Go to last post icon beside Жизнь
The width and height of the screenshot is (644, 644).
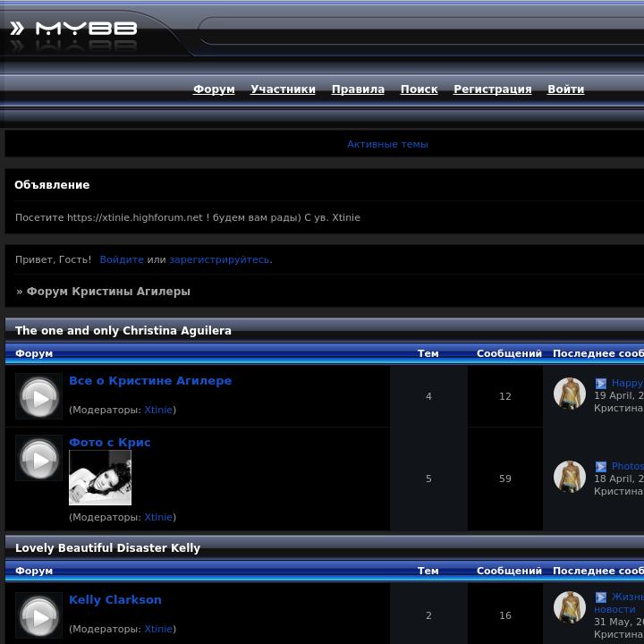(601, 597)
